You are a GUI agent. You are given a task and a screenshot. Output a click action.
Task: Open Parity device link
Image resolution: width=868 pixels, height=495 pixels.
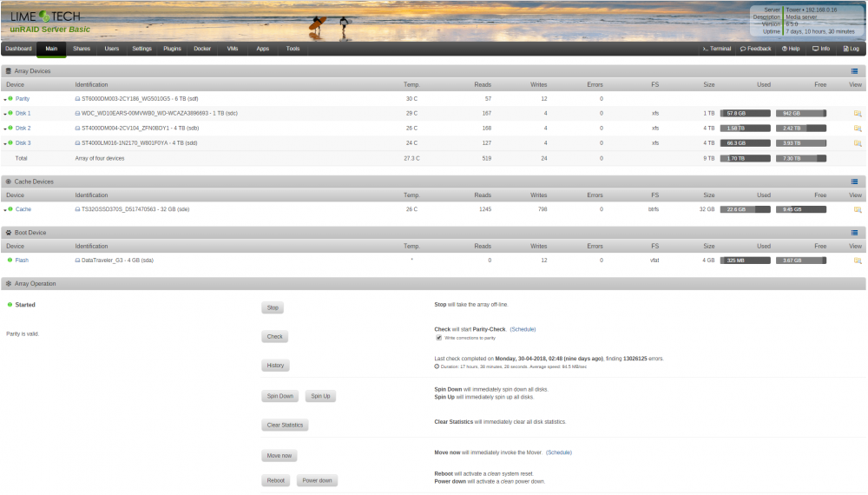point(23,99)
